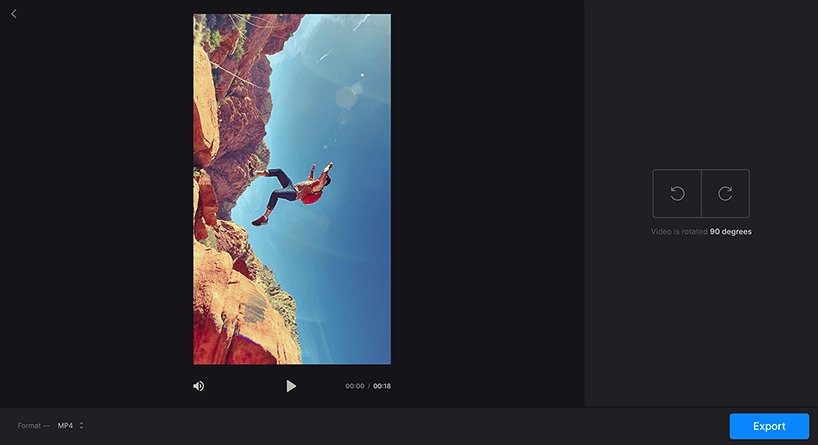Rotate the video counterclockwise

[677, 194]
